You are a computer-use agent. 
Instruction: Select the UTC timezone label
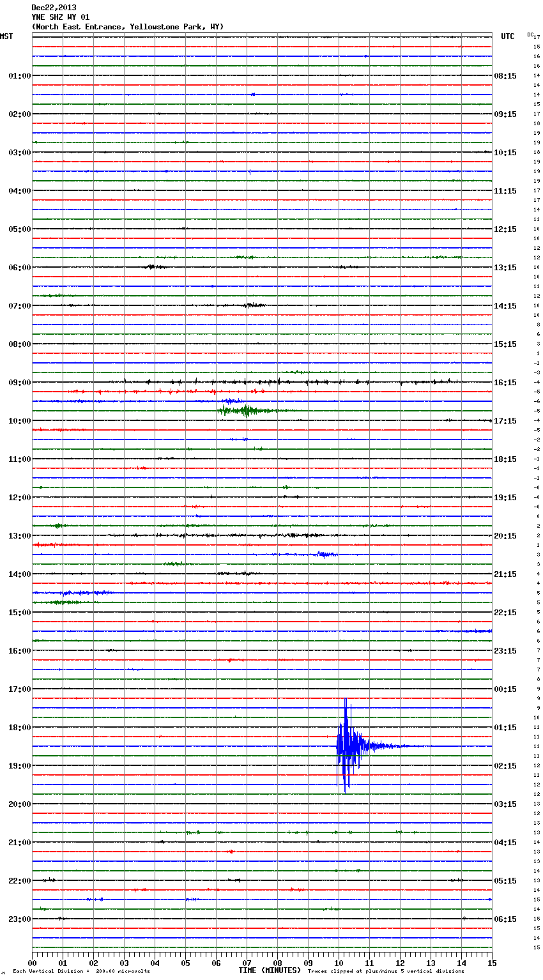point(508,36)
